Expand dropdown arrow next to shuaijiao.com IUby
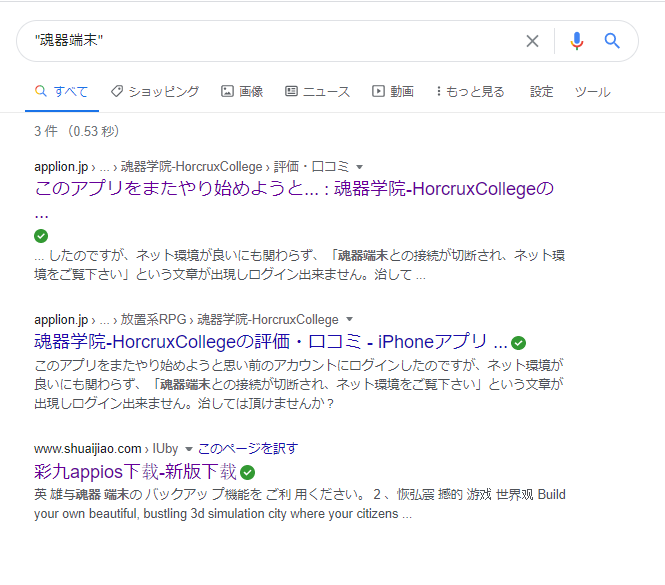This screenshot has height=585, width=665. [x=189, y=449]
